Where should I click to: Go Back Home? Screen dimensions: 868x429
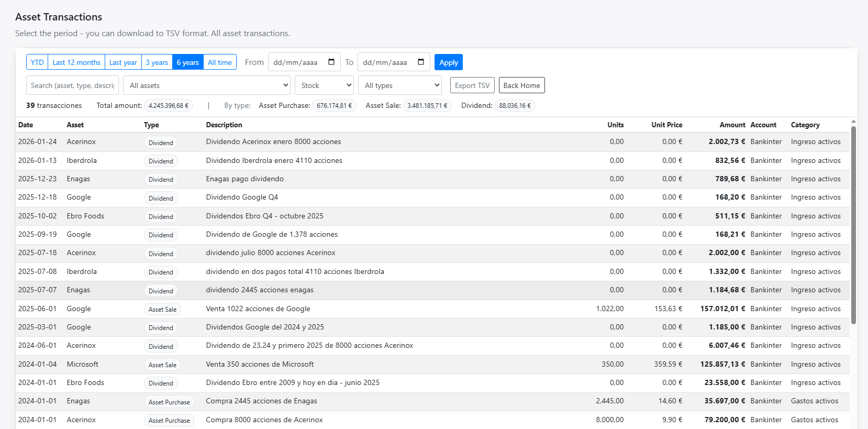click(x=521, y=85)
